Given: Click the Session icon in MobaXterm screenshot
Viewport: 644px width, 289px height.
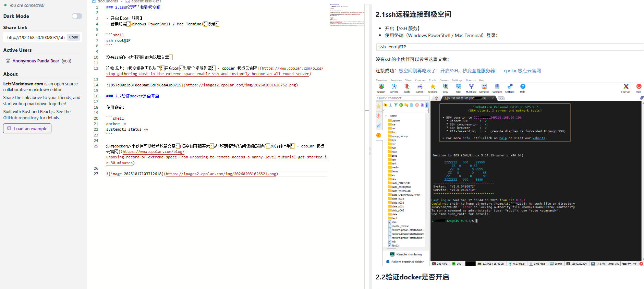Looking at the screenshot, I should 381,88.
